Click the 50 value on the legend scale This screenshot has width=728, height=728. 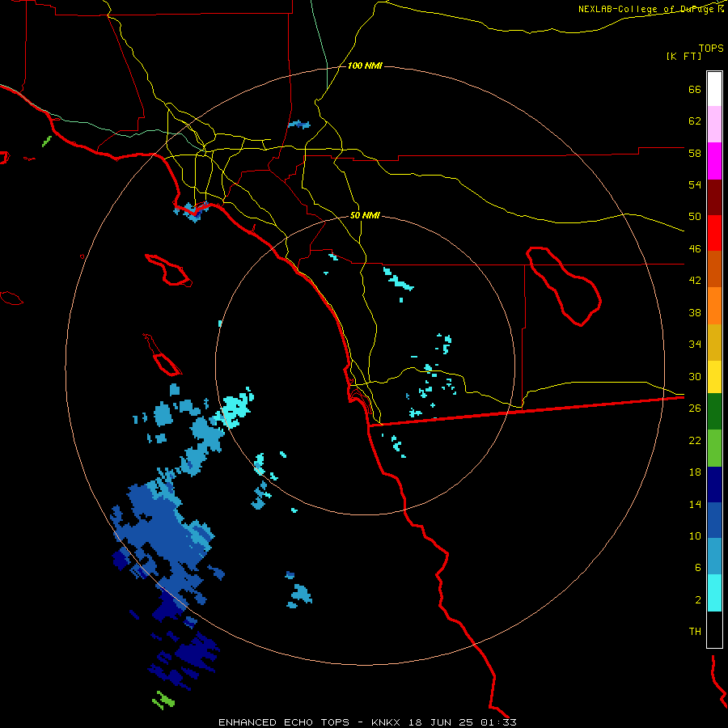click(x=695, y=217)
